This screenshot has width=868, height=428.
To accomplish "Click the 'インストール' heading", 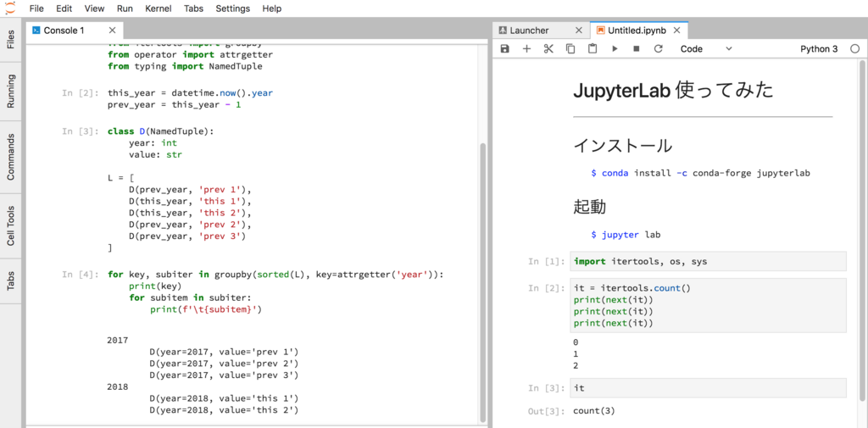I will pyautogui.click(x=623, y=146).
